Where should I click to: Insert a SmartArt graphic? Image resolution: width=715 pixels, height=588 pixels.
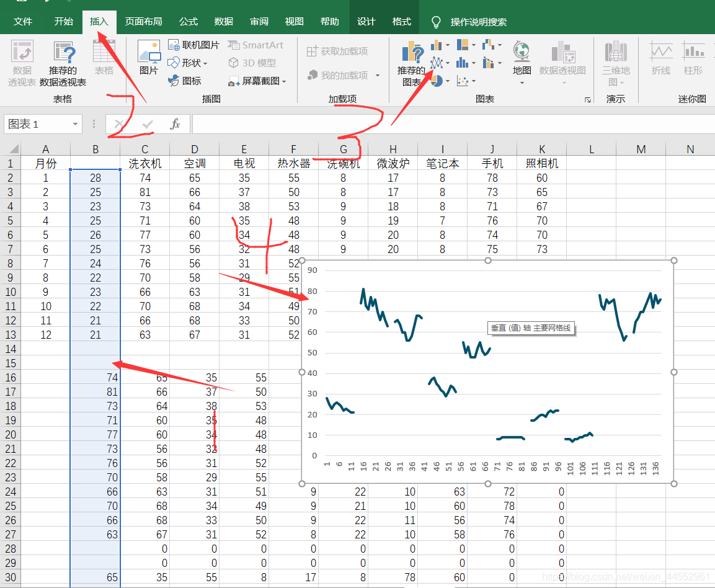click(256, 45)
